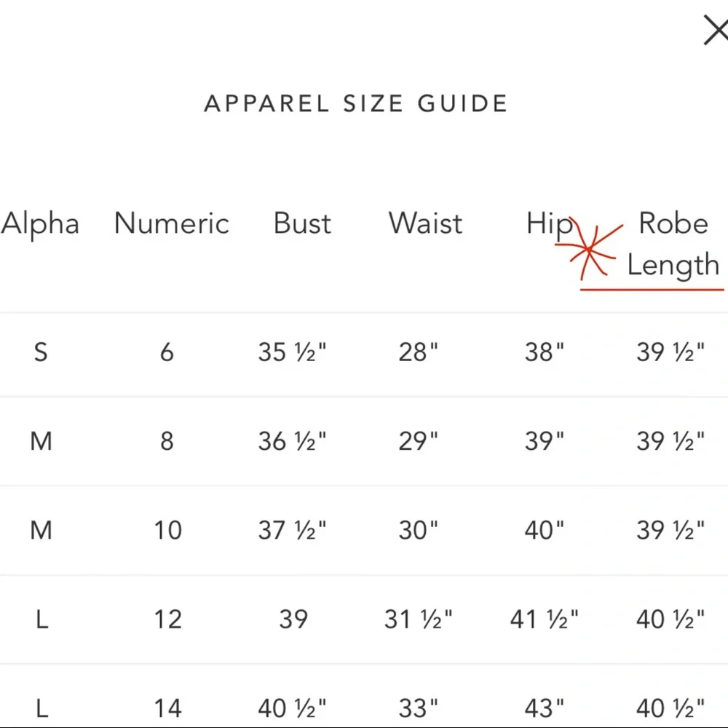Select the Numeric column header
This screenshot has width=728, height=728.
172,223
